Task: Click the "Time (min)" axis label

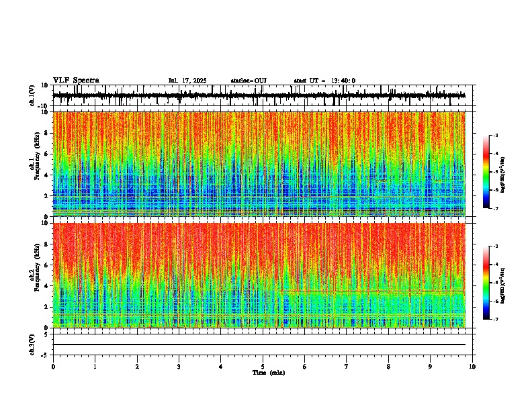Action: coord(269,373)
